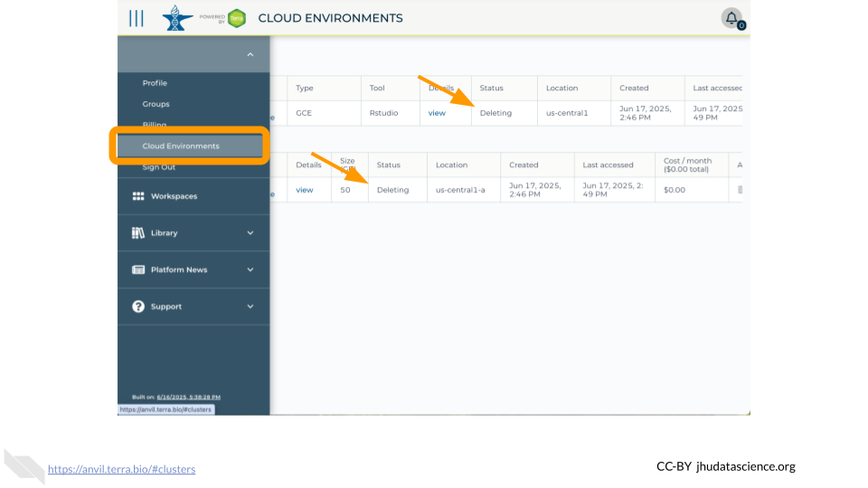The width and height of the screenshot is (868, 488).
Task: Click the Type column header
Action: [x=305, y=88]
